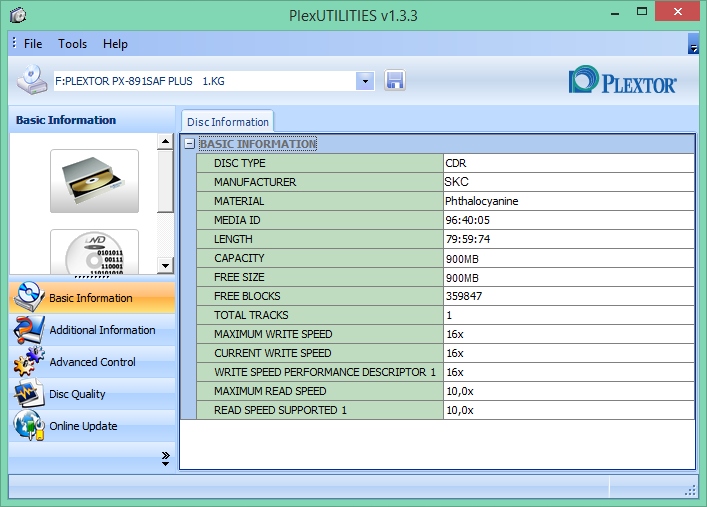
Task: Open the Tools menu
Action: [73, 44]
